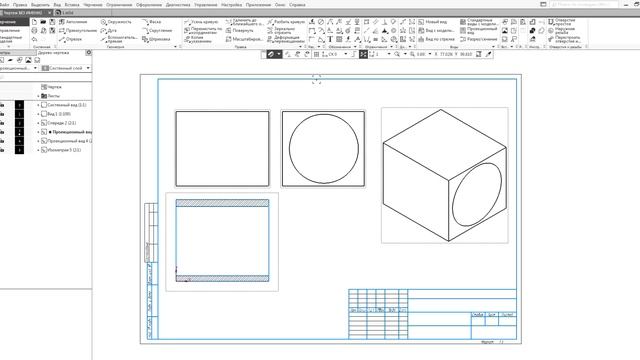The width and height of the screenshot is (640, 360).
Task: Expand the Спереди 2 tree node
Action: click(x=39, y=123)
